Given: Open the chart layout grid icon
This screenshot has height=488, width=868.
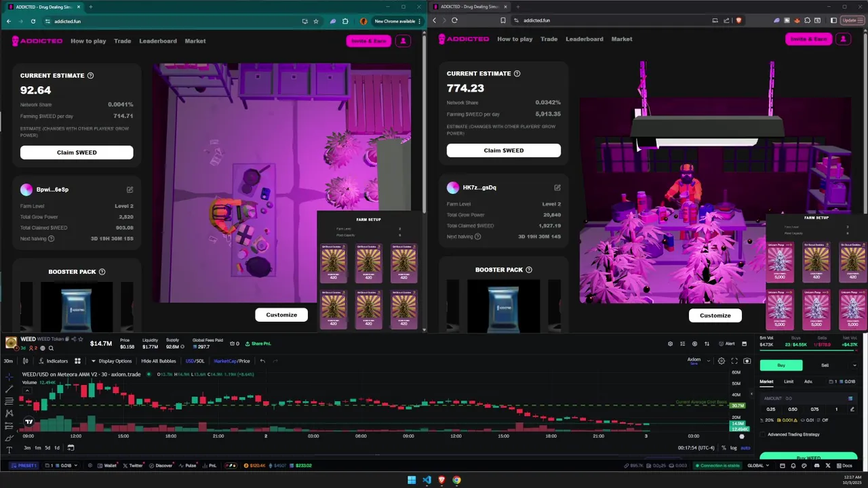Looking at the screenshot, I should (77, 361).
